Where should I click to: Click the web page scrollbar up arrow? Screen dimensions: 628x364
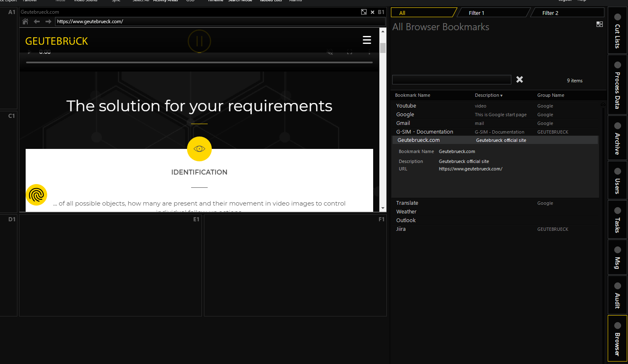pyautogui.click(x=383, y=31)
